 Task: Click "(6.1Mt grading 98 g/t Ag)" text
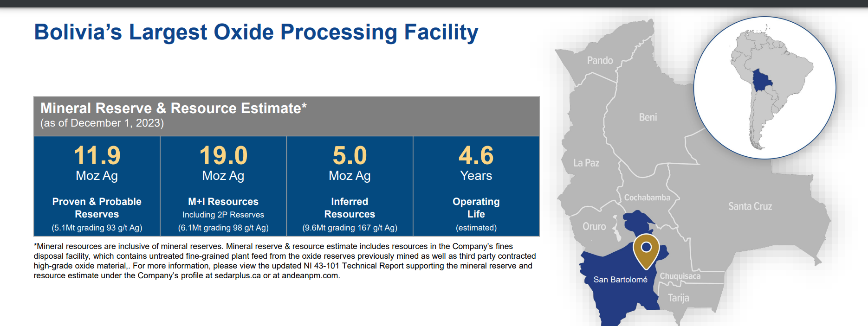point(223,228)
